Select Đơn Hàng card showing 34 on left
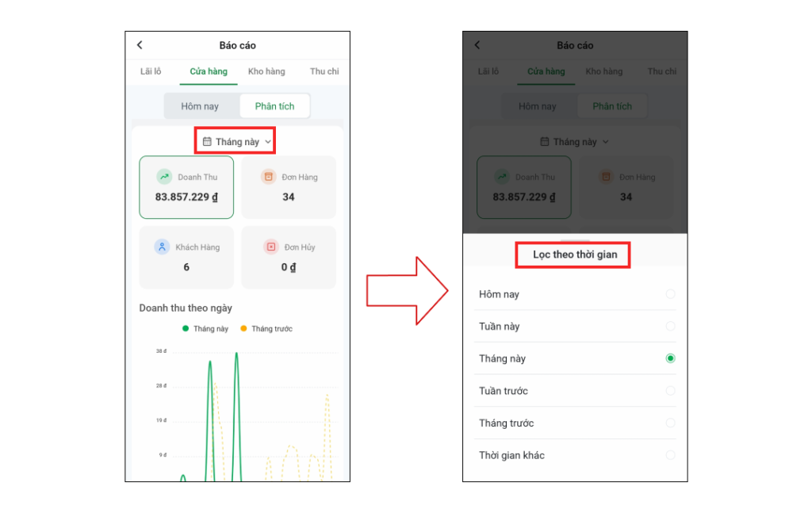Viewport: 812px width, 513px height. click(x=289, y=187)
